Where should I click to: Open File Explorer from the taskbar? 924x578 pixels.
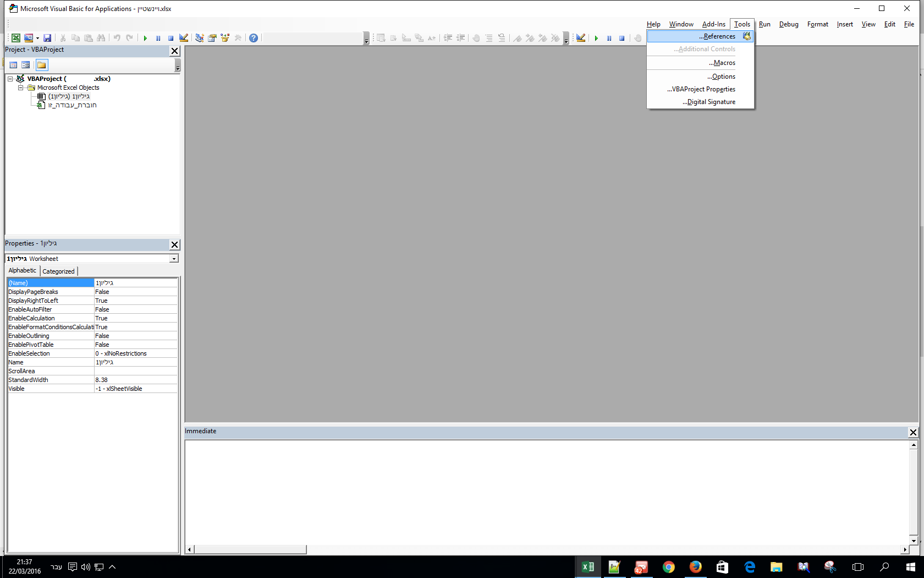point(777,567)
